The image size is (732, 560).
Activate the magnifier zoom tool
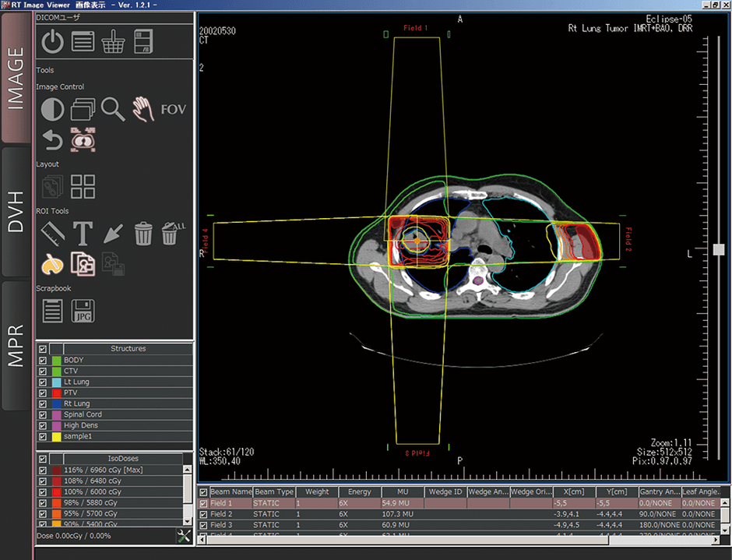tap(113, 110)
